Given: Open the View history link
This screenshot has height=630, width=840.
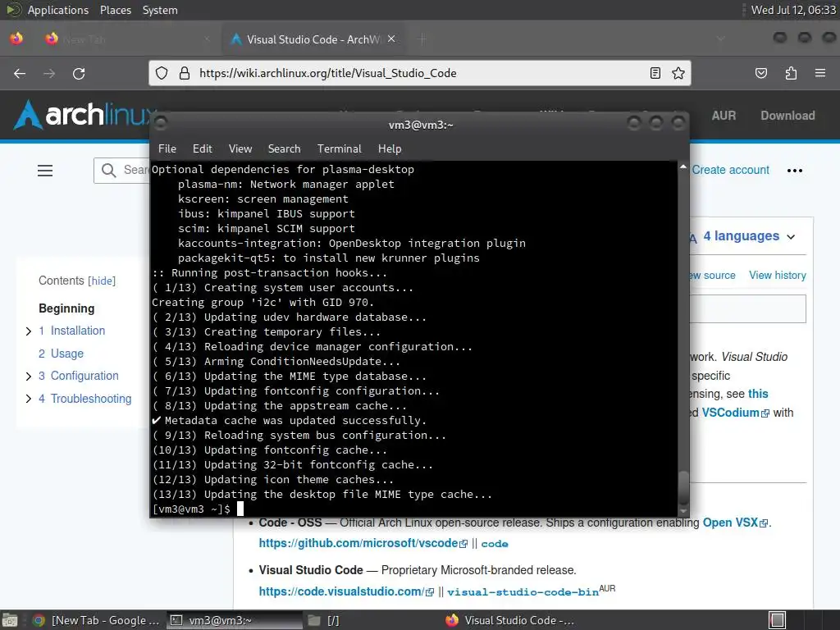Looking at the screenshot, I should pyautogui.click(x=778, y=276).
